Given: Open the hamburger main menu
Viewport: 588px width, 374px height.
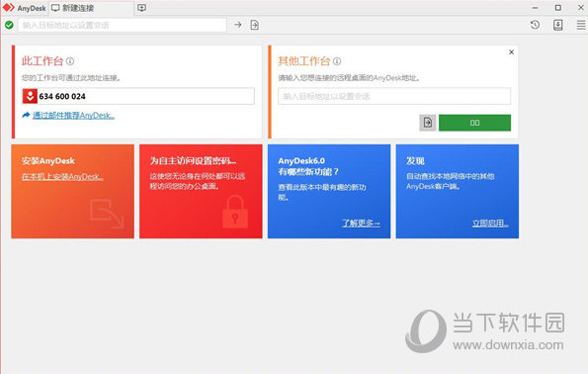Looking at the screenshot, I should point(581,25).
